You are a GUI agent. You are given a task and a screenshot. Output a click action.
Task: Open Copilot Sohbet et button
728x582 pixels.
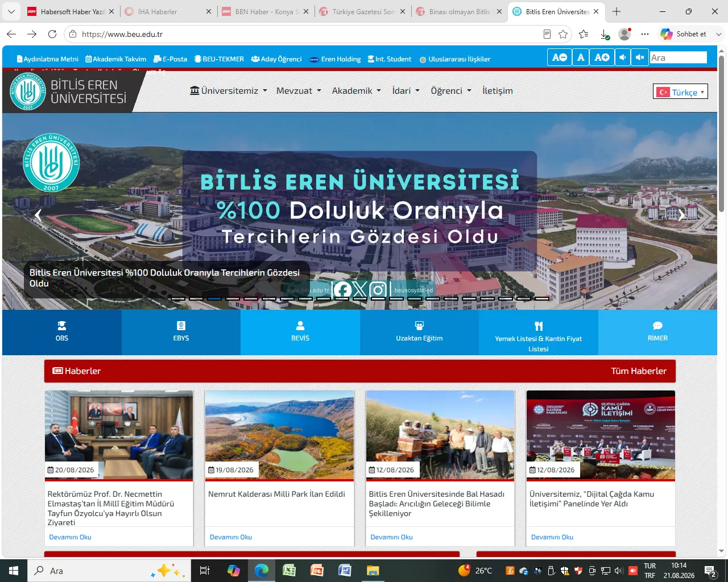684,34
